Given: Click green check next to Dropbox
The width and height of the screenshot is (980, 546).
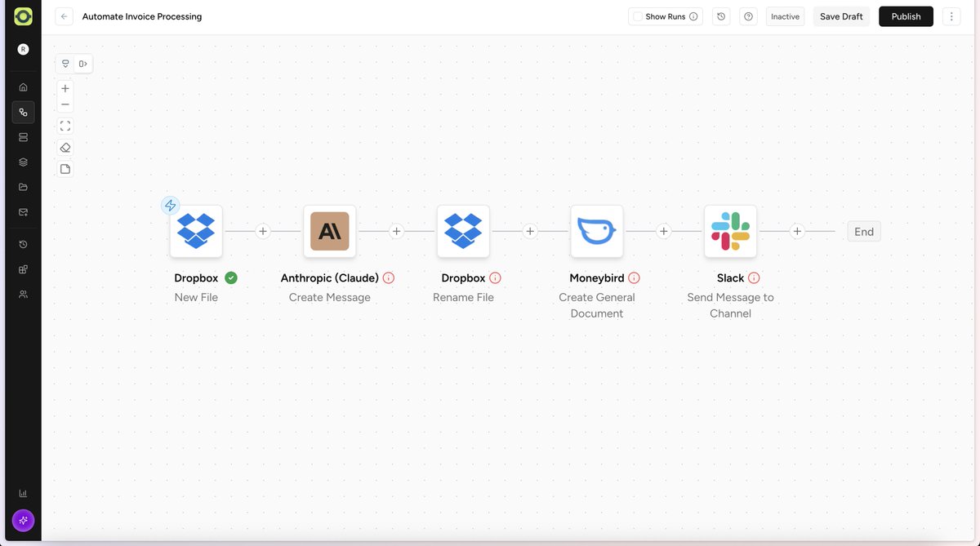Looking at the screenshot, I should 231,277.
